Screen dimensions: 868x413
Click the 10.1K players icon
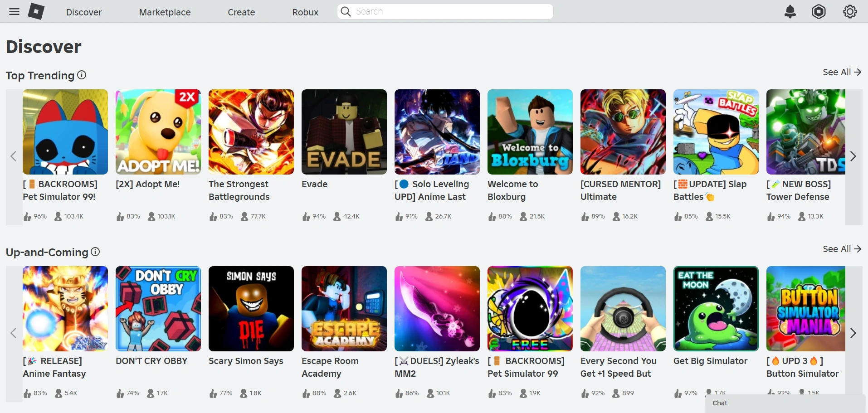pyautogui.click(x=430, y=394)
